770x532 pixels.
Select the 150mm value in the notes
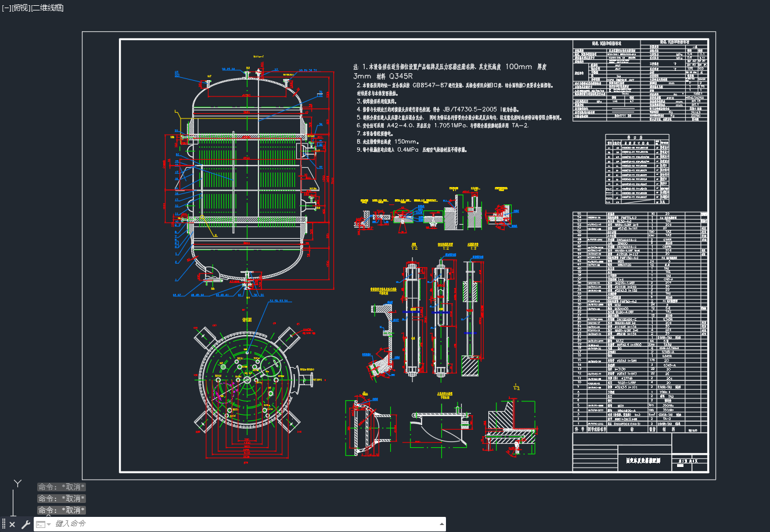pyautogui.click(x=406, y=141)
